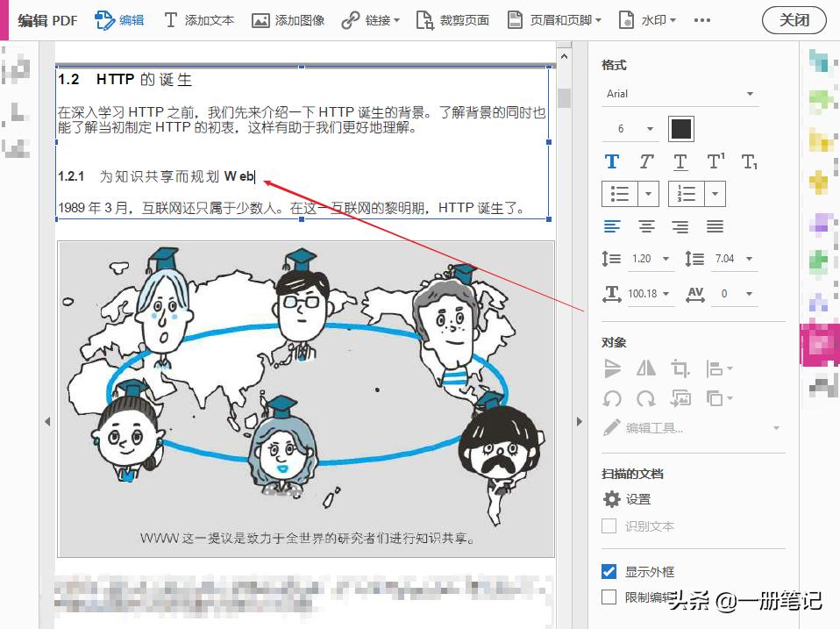Apply bold formatting to selected text
Viewport: 840px width, 629px height.
click(612, 161)
